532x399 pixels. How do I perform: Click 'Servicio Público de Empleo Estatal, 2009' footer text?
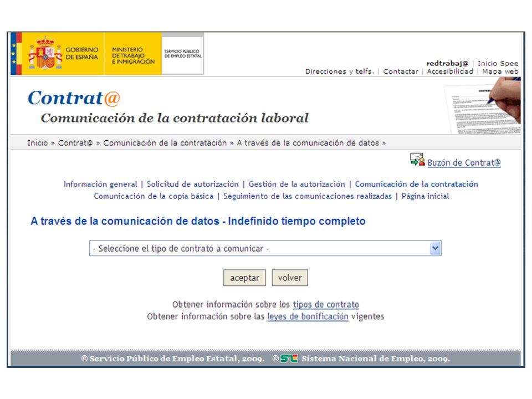point(173,359)
